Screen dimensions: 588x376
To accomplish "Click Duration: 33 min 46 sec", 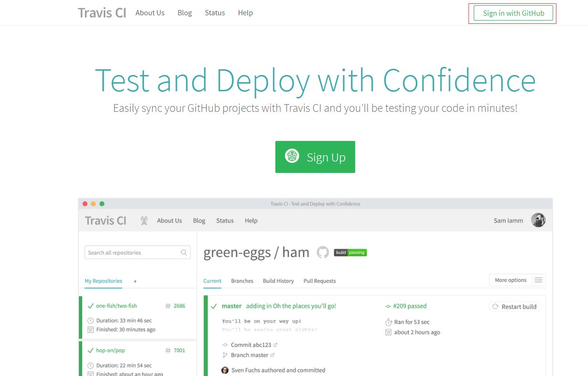I will point(124,321).
